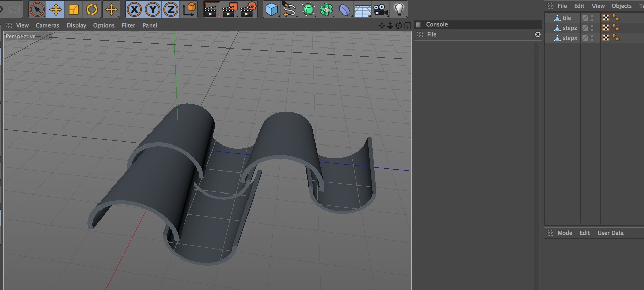Click the camera object icon
The width and height of the screenshot is (644, 290).
(380, 9)
